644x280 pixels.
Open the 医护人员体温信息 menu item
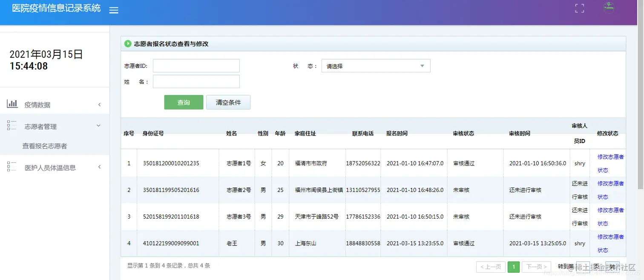point(55,167)
